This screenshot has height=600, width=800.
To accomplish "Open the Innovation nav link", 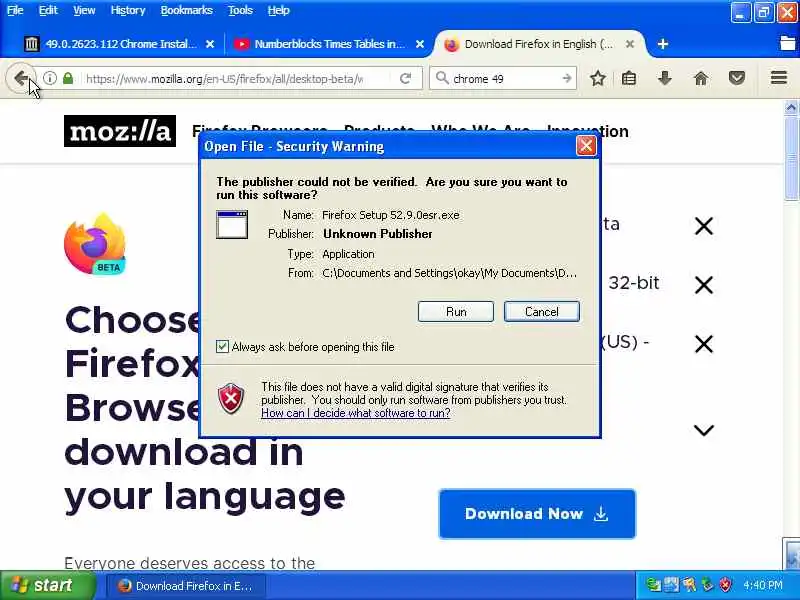I will click(588, 131).
